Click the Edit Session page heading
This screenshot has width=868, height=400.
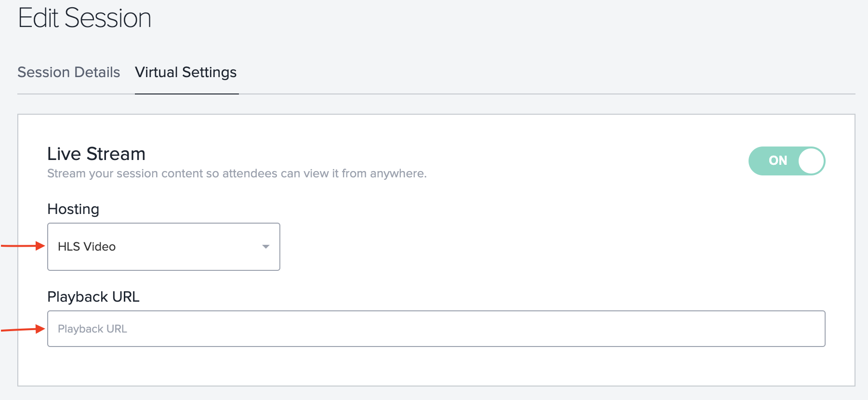tap(85, 18)
